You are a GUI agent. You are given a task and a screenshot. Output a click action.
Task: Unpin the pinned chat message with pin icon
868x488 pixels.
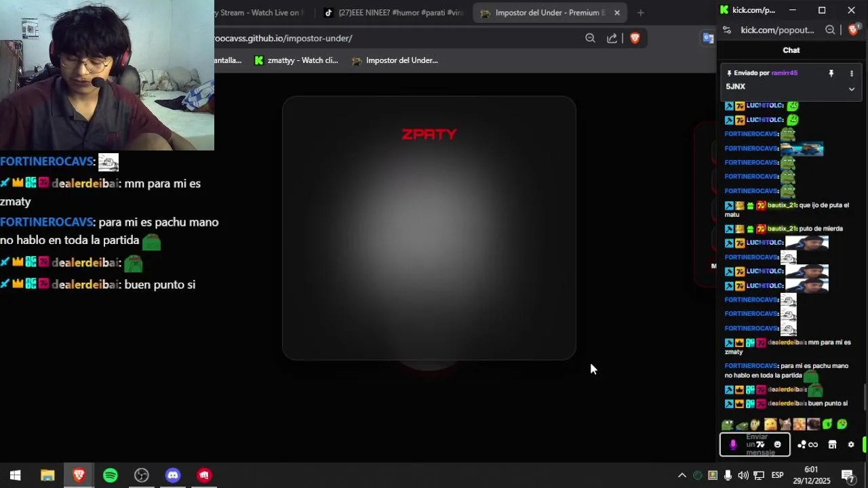tap(831, 73)
